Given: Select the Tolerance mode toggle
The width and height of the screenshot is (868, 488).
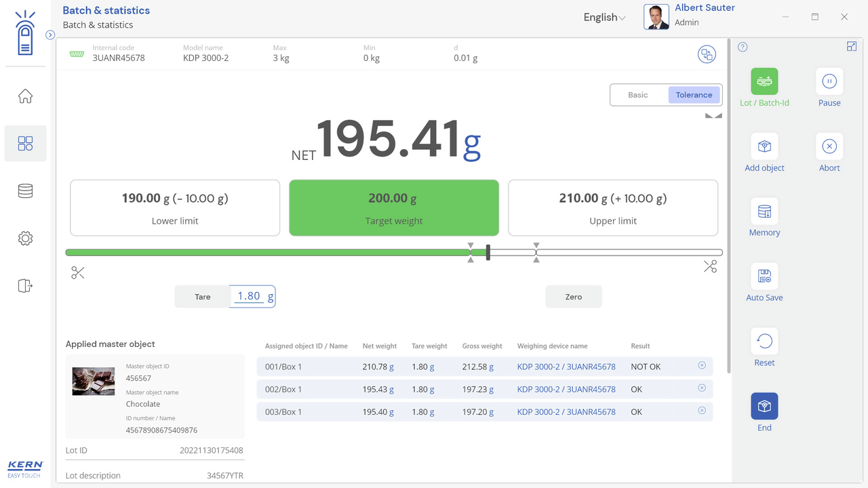Looking at the screenshot, I should coord(694,95).
